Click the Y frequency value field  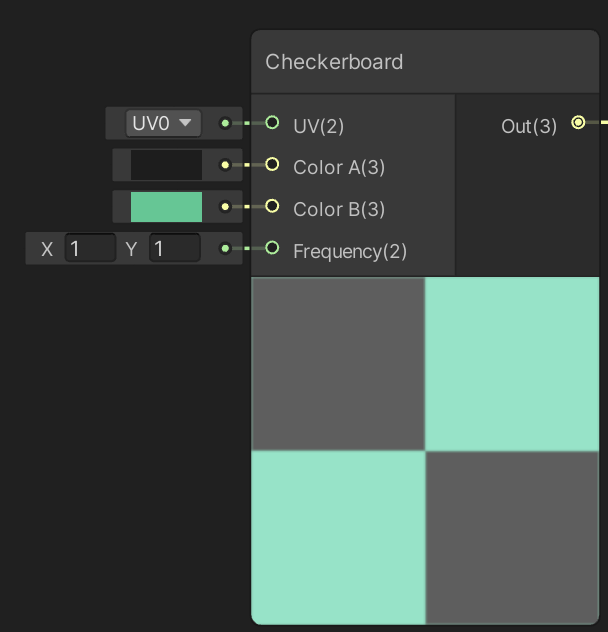[x=174, y=249]
